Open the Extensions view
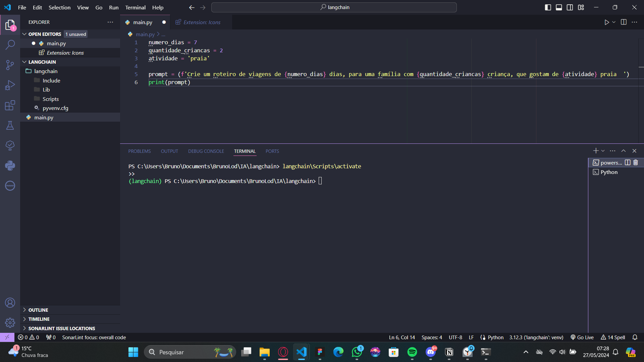Screen dimensions: 644x362 tap(10, 105)
